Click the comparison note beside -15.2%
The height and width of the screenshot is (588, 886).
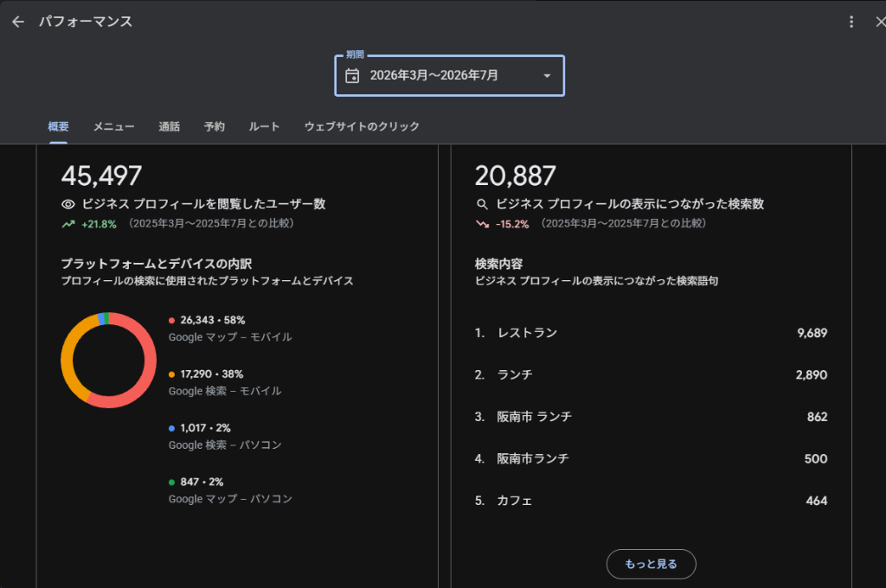623,224
